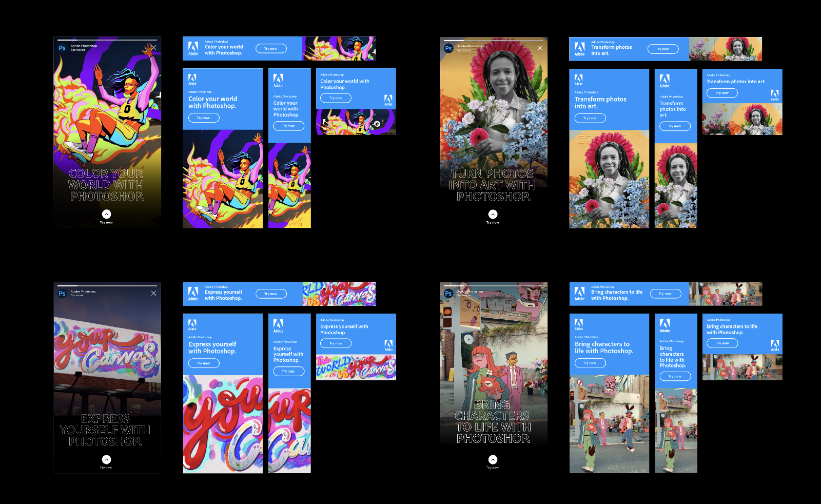The height and width of the screenshot is (504, 821).
Task: Close the 'Turn photos into art' story ad with the X
Action: [x=540, y=48]
